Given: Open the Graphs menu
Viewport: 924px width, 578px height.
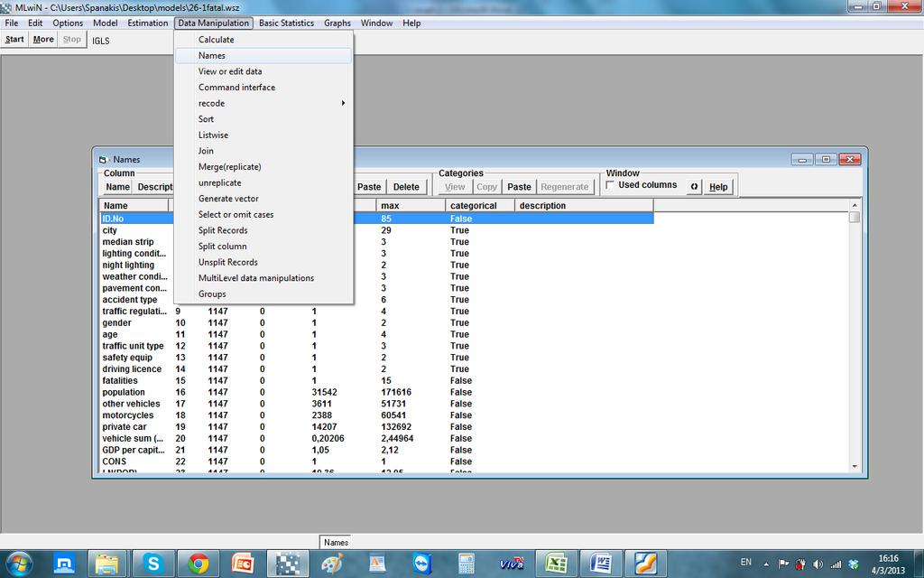Looking at the screenshot, I should (337, 23).
